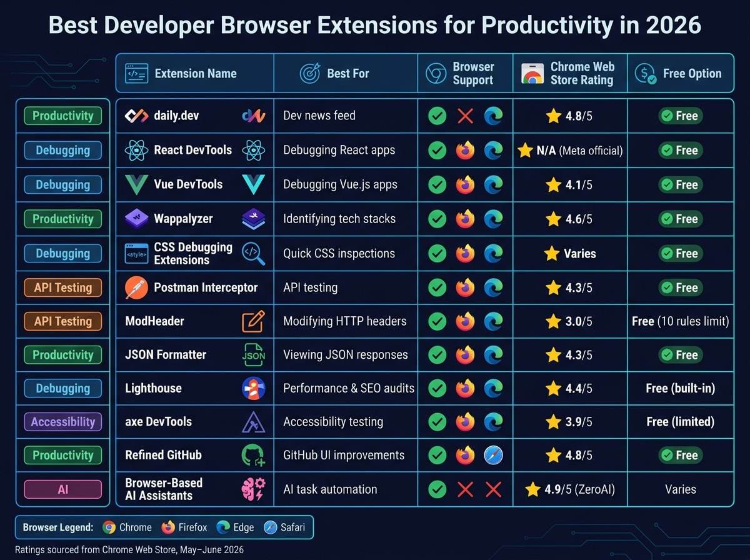The height and width of the screenshot is (560, 750).
Task: Click the green checkmark in axe DevTools row
Action: coord(437,422)
